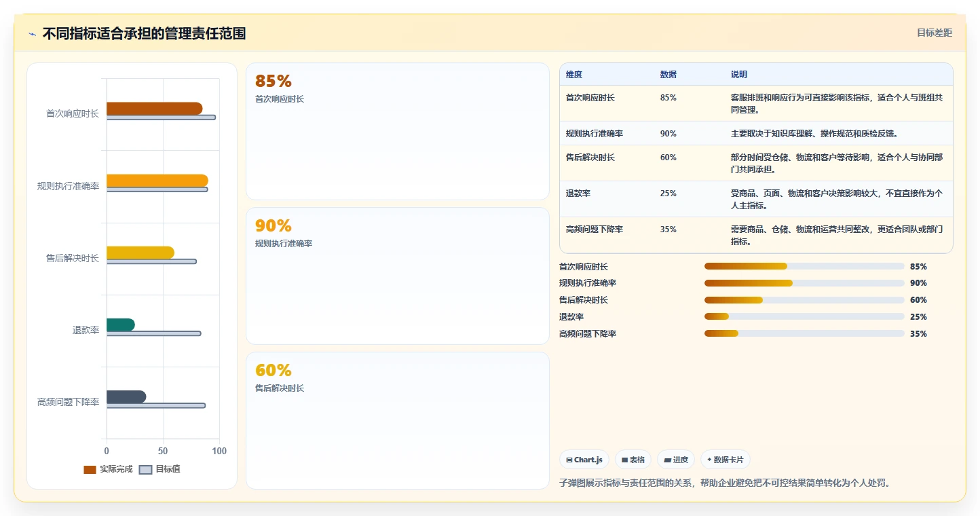Click the 退款率 y-axis label in chart
Viewport: 980px width, 516px height.
[x=86, y=330]
